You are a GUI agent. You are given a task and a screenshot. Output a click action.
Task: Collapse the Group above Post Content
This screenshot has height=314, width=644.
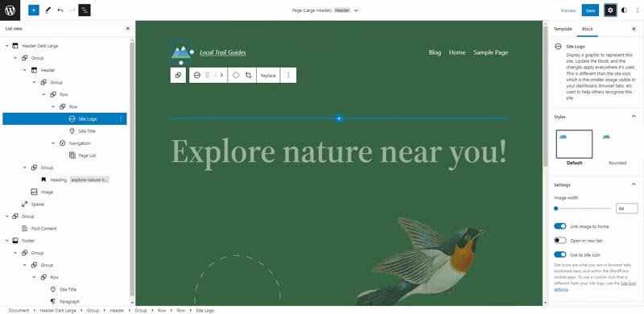point(7,217)
